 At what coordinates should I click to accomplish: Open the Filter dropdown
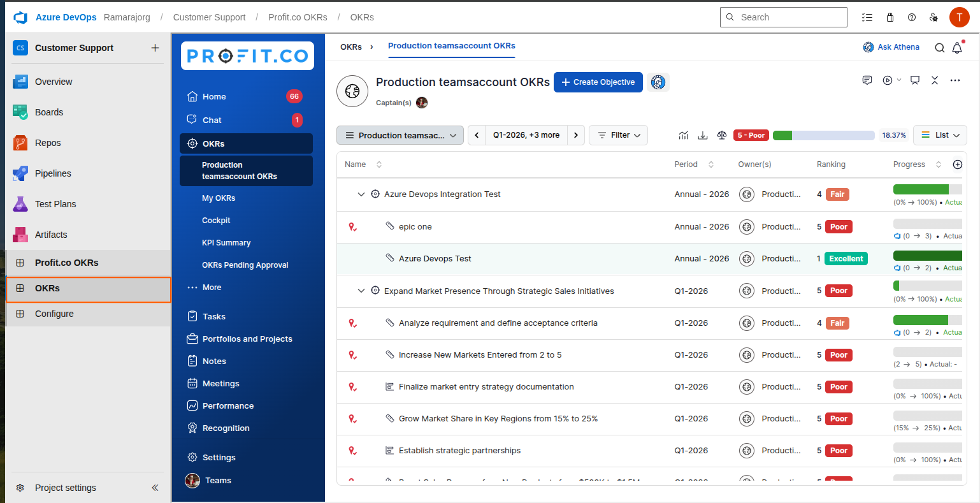tap(618, 135)
